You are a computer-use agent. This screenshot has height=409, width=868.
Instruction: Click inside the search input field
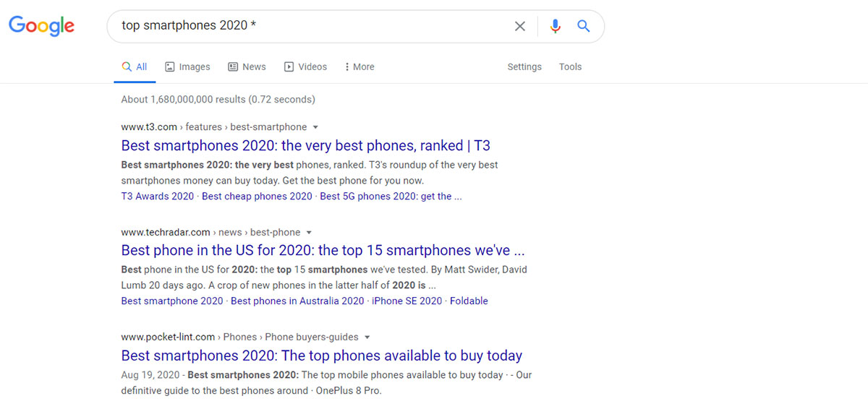pyautogui.click(x=311, y=26)
